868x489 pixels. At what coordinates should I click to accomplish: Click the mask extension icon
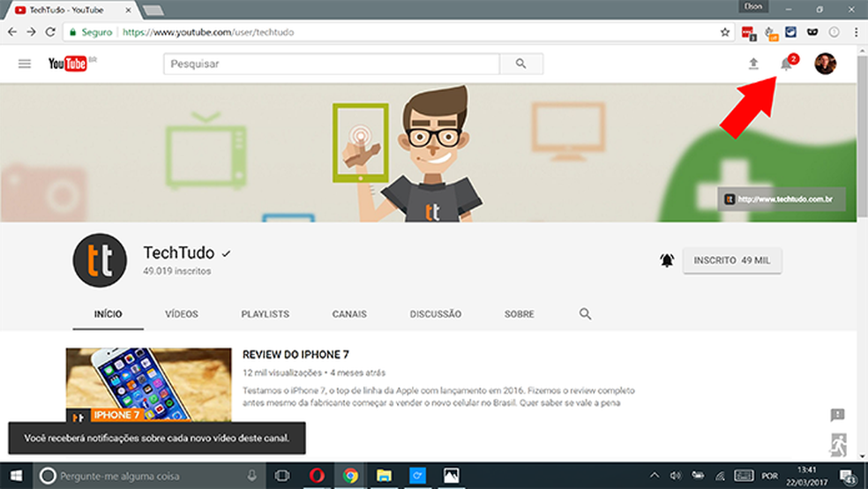tap(812, 32)
